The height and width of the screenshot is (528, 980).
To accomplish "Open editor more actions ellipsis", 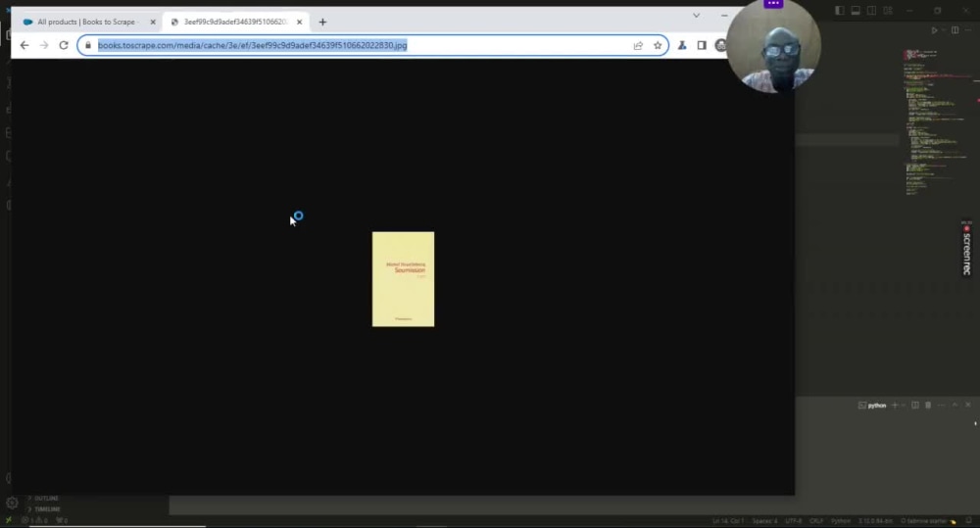I will [x=968, y=30].
